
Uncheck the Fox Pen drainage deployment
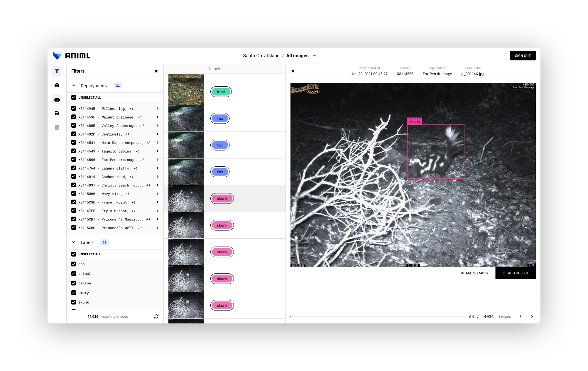tap(74, 160)
